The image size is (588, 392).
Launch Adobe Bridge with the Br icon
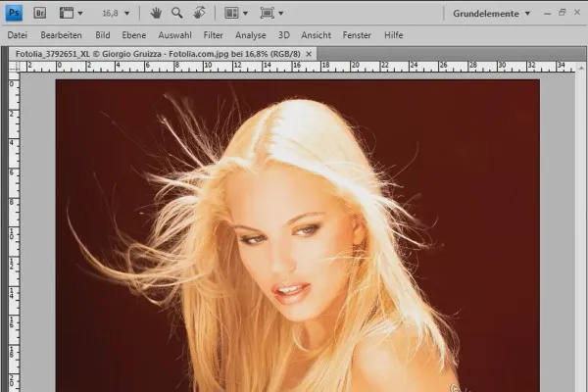point(39,13)
